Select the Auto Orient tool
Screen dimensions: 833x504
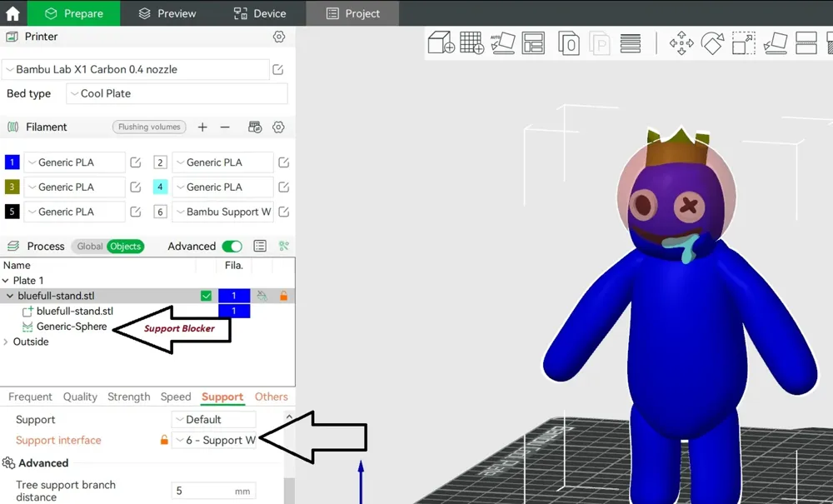coord(502,42)
